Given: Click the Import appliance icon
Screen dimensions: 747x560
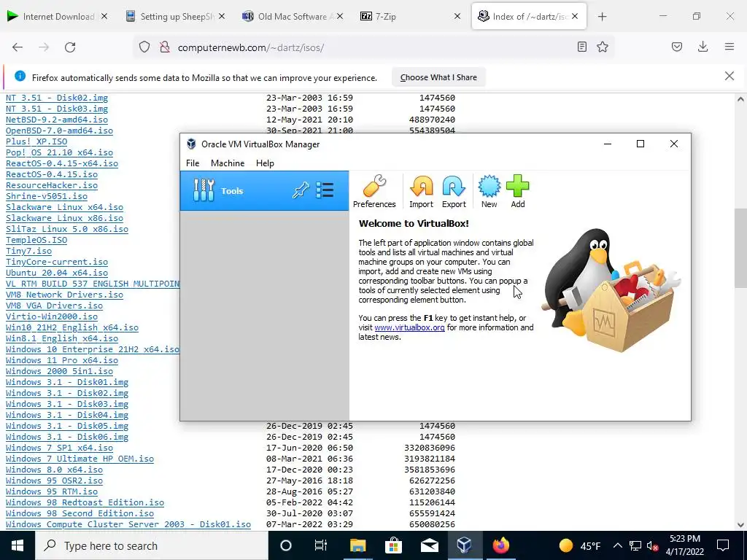Looking at the screenshot, I should pos(421,191).
